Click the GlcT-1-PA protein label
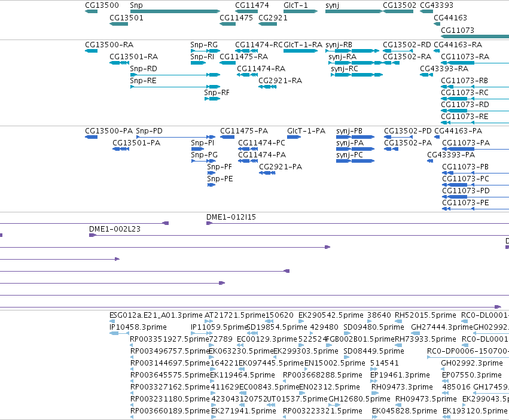Screen dimensions: 509x420 306,131
